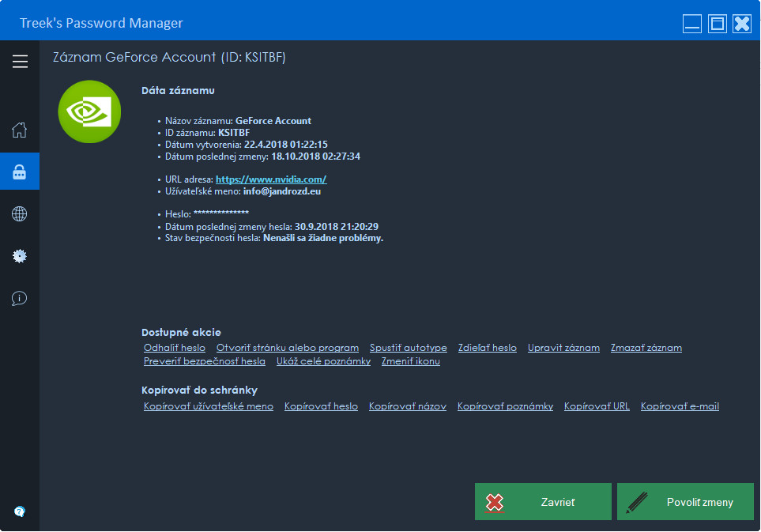Go to the Home sidebar icon
This screenshot has height=532, width=761.
point(20,130)
